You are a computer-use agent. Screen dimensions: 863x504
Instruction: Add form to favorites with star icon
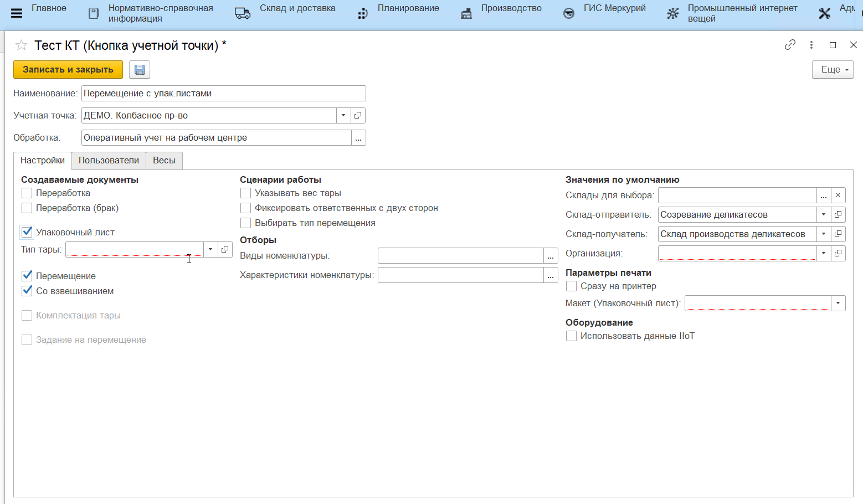(21, 45)
